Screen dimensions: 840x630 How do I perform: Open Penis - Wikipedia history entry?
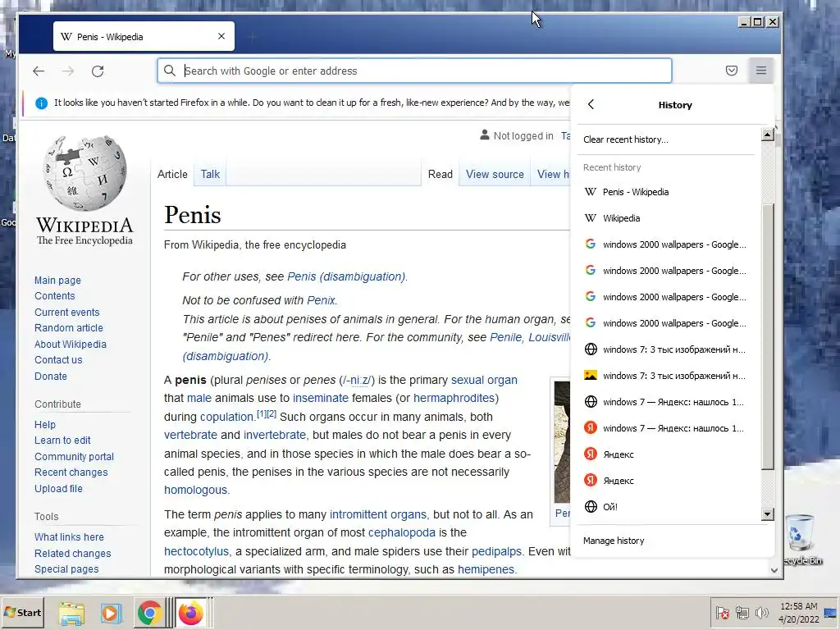pyautogui.click(x=668, y=192)
